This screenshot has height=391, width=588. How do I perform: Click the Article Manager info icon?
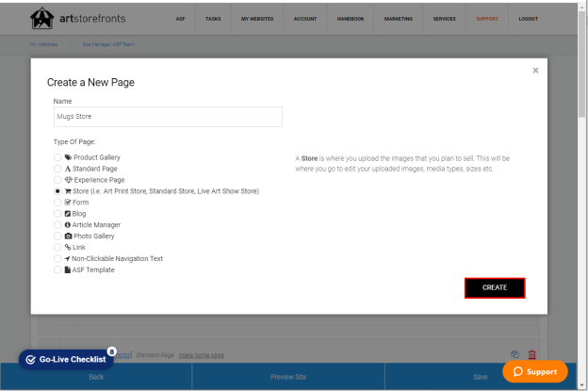(x=68, y=225)
